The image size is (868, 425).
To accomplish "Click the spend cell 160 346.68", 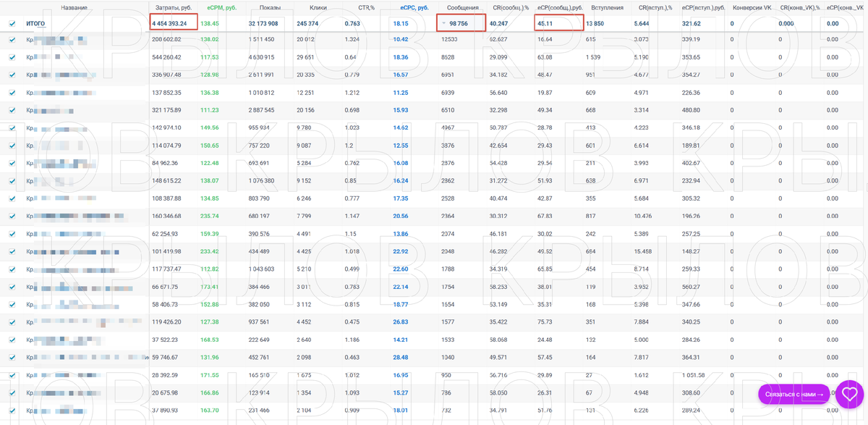I will 166,216.
